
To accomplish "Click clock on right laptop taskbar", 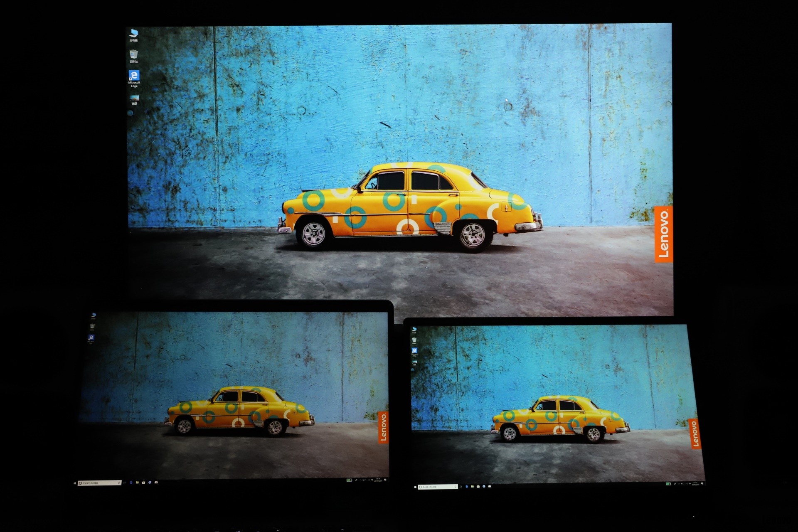I will tap(695, 484).
